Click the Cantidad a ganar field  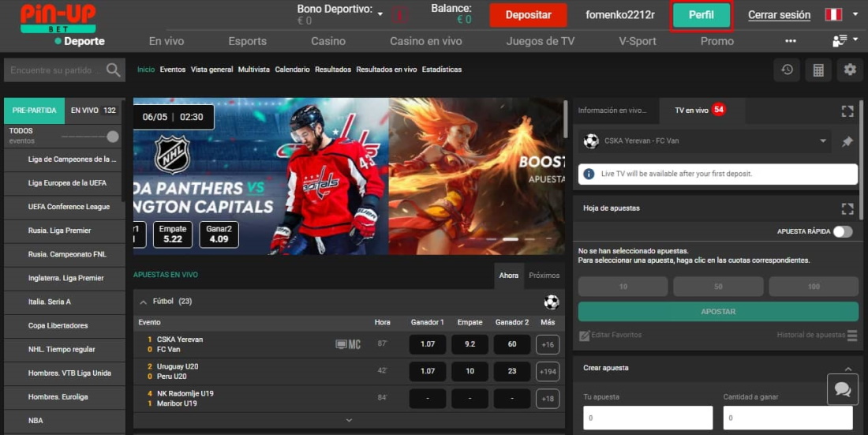(788, 418)
